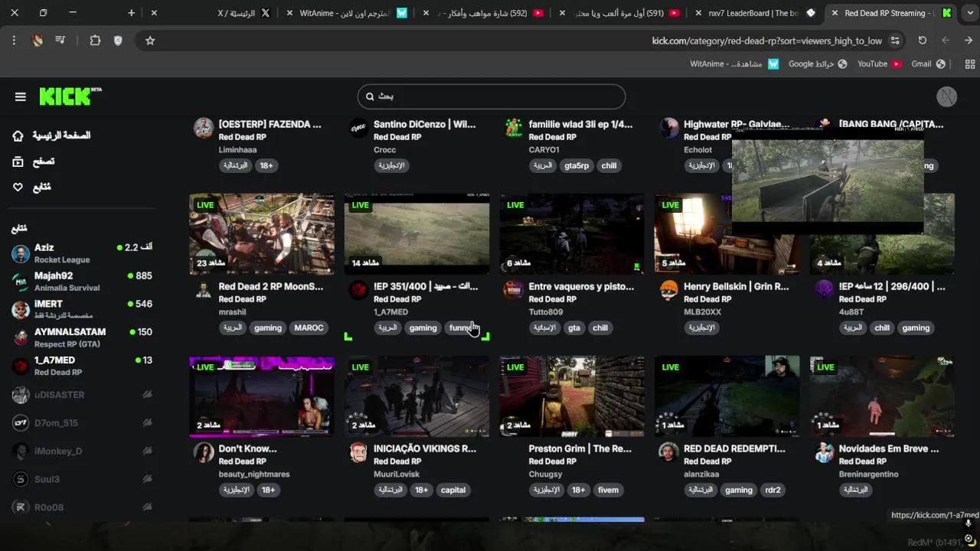Open the YouTube bookmark
This screenshot has height=551, width=980.
[x=879, y=64]
